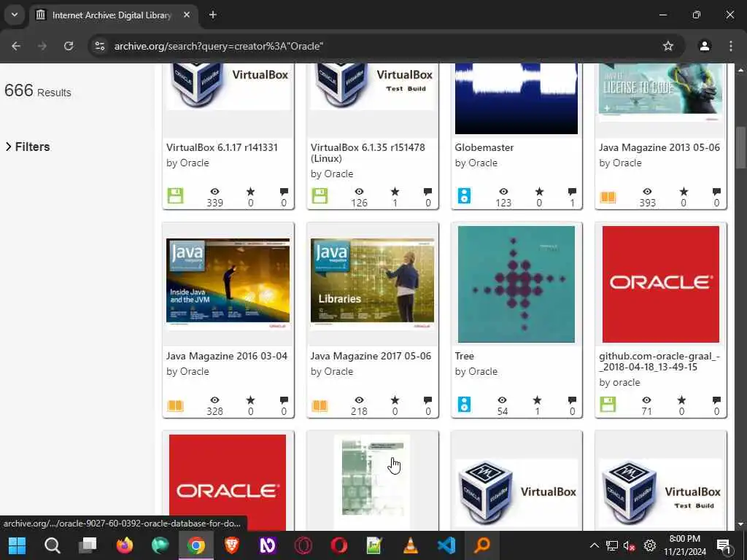The height and width of the screenshot is (560, 747).
Task: Click Java Magazine Libraries cover thumbnail
Action: (372, 283)
